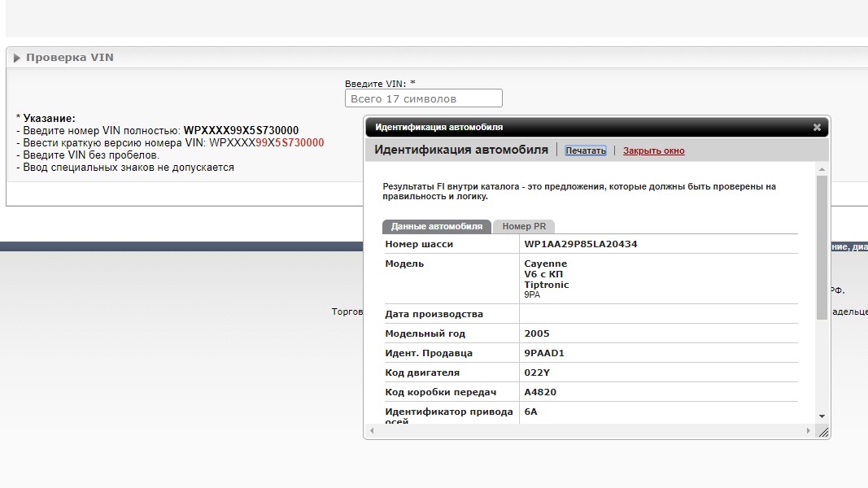
Task: Click the scroll-up arrow in the dialog
Action: [x=822, y=169]
